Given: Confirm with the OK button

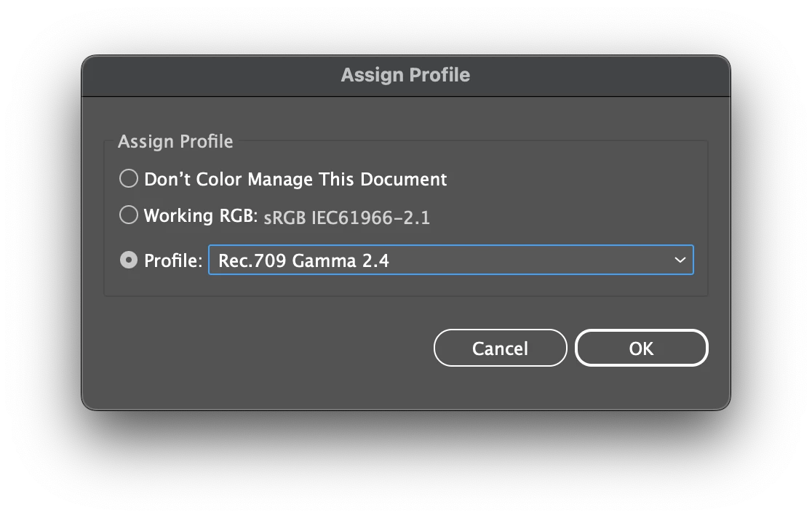Looking at the screenshot, I should point(641,348).
